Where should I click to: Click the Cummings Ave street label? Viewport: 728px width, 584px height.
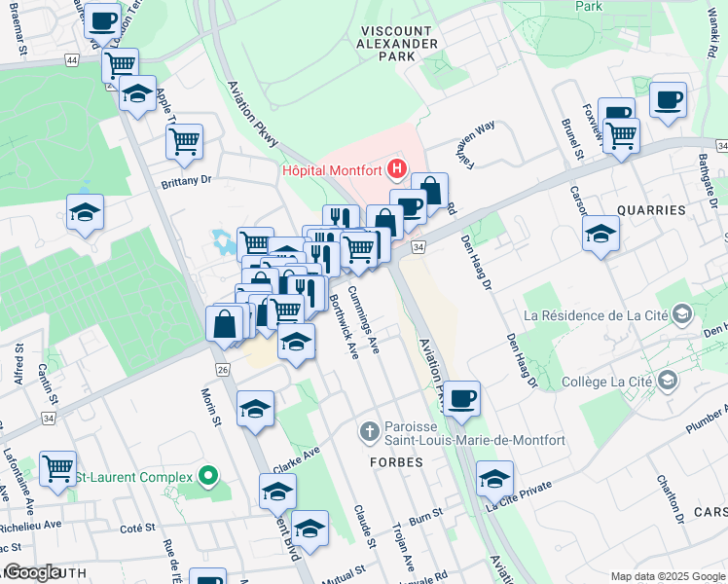364,319
